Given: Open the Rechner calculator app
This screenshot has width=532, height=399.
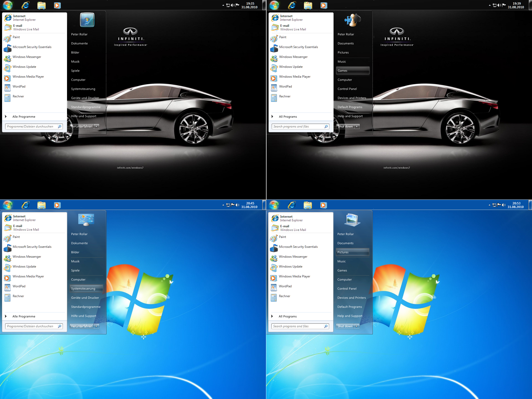Looking at the screenshot, I should [18, 96].
